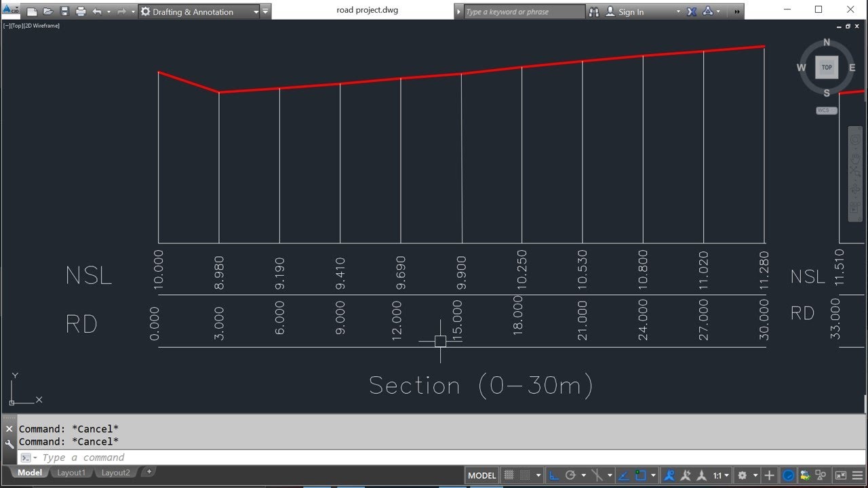Expand the Redo history dropdown arrow
This screenshot has width=868, height=488.
pyautogui.click(x=133, y=12)
